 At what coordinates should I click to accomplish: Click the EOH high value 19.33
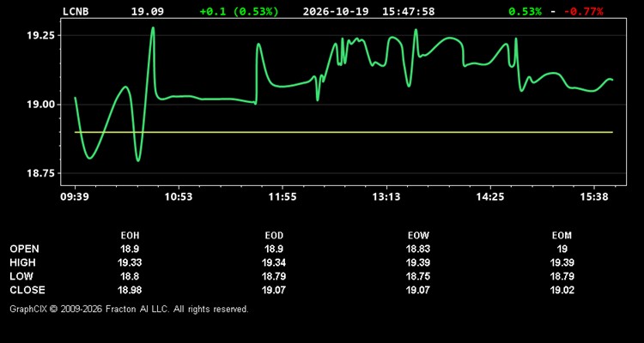coord(130,262)
